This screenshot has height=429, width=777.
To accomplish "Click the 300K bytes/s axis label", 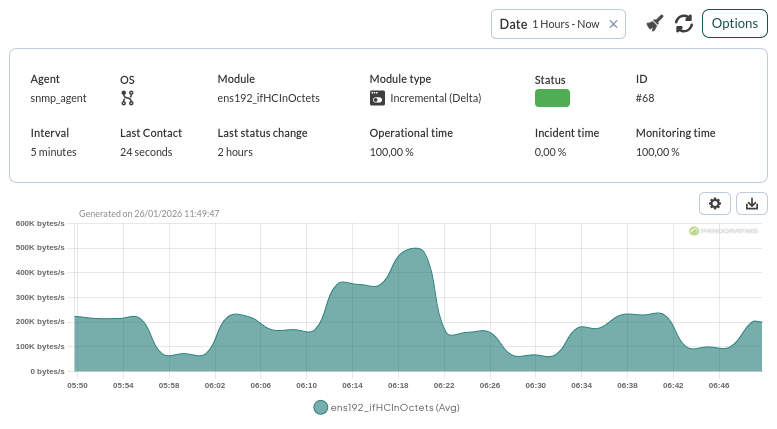I will click(x=40, y=297).
